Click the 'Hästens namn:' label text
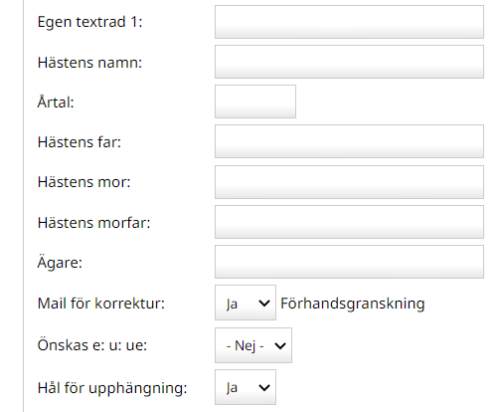The width and height of the screenshot is (500, 412). click(x=90, y=62)
